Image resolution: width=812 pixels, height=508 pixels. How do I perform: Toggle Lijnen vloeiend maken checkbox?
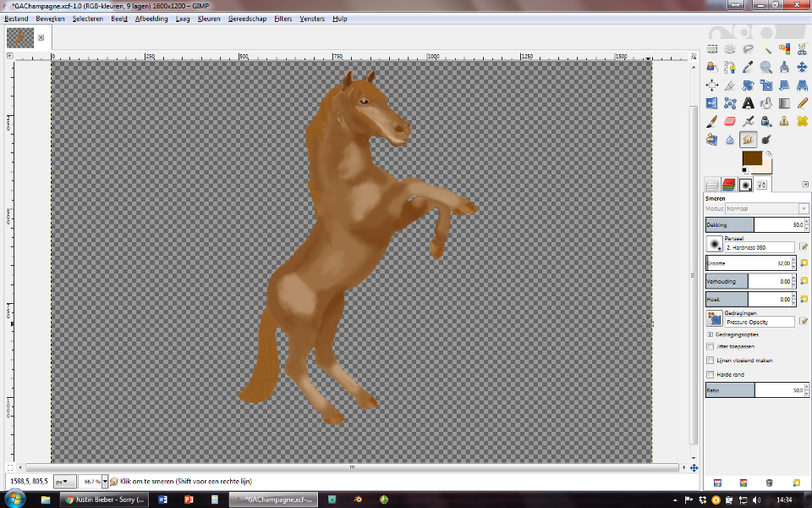pyautogui.click(x=710, y=361)
